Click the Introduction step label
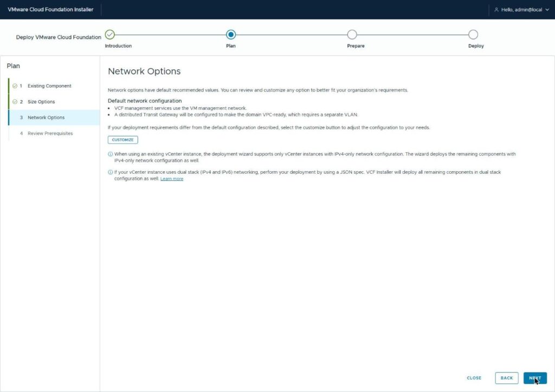The width and height of the screenshot is (555, 392). 118,46
